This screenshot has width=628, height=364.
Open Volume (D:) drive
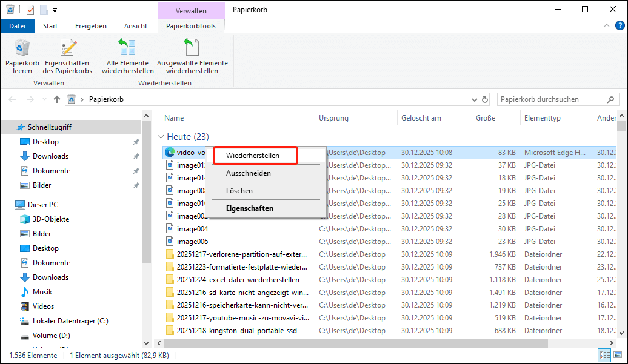coord(52,336)
